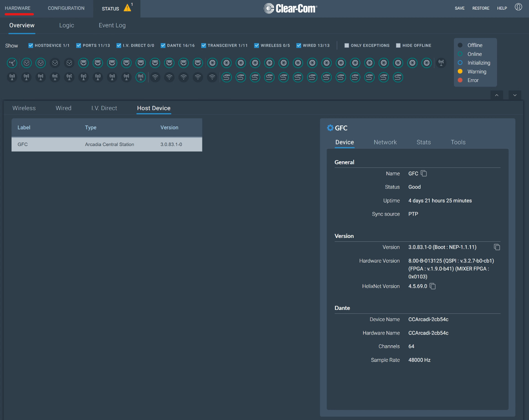The height and width of the screenshot is (420, 529).
Task: Select the host device icon in overview
Action: pyautogui.click(x=12, y=63)
